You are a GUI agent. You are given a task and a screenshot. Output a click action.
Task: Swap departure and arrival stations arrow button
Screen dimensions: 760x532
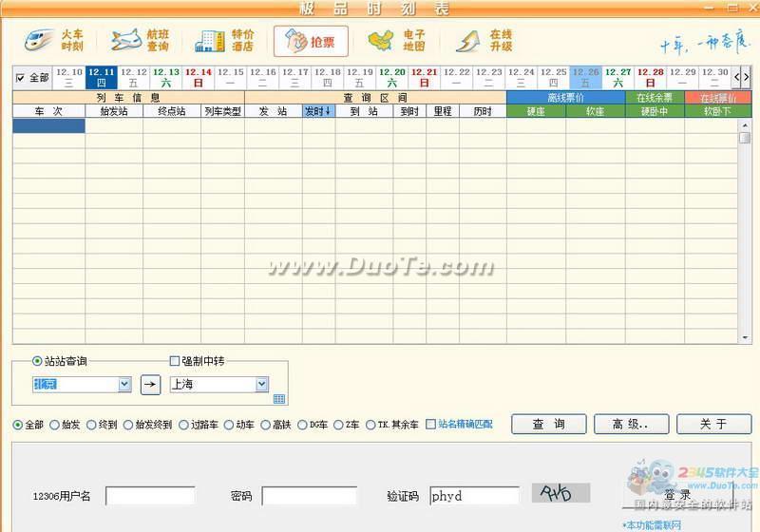coord(150,385)
